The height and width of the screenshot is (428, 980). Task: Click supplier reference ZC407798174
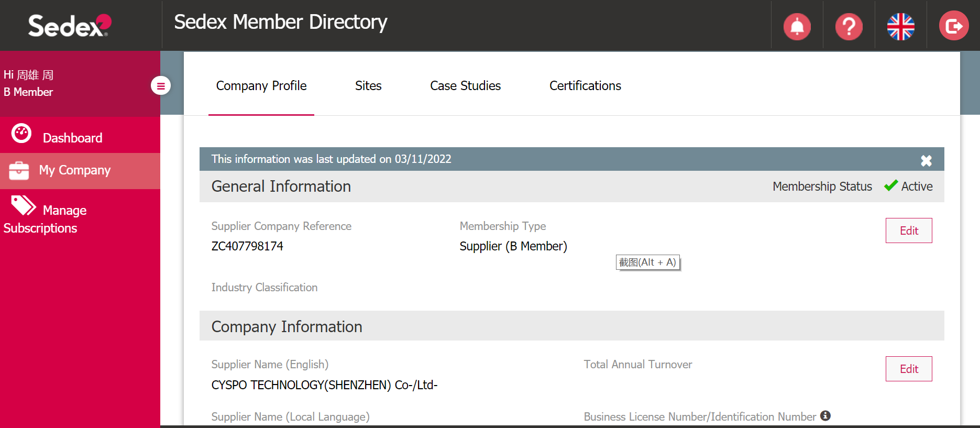[x=247, y=246]
